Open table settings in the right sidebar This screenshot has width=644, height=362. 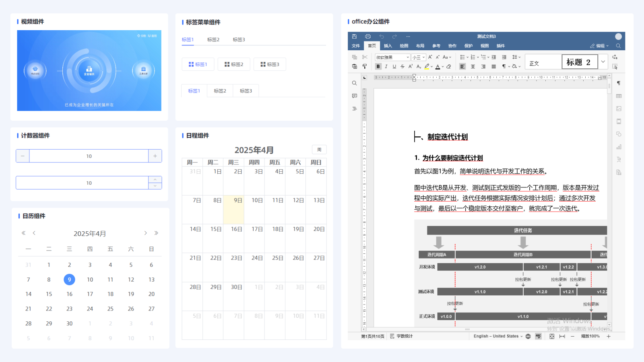coord(619,96)
